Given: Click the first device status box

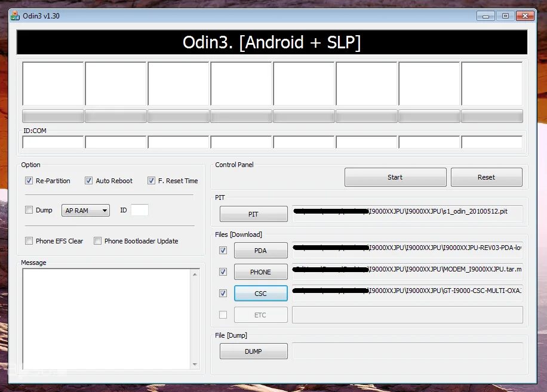Looking at the screenshot, I should click(x=53, y=84).
